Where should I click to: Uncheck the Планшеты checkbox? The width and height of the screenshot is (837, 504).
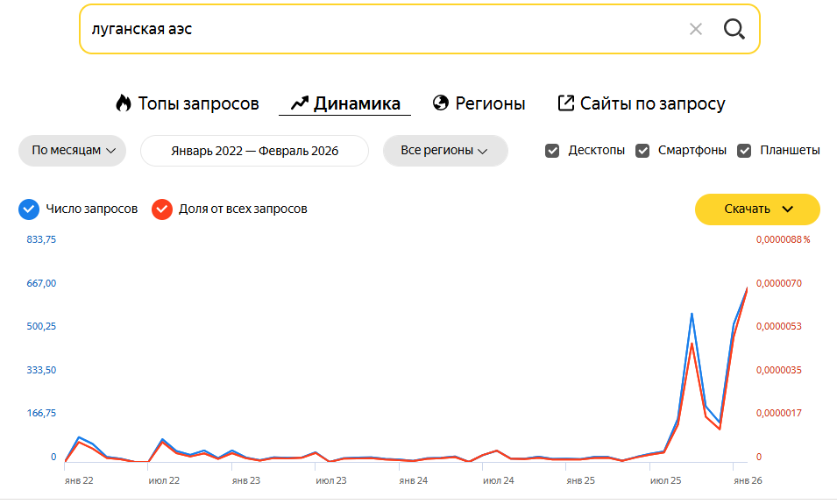coord(745,150)
